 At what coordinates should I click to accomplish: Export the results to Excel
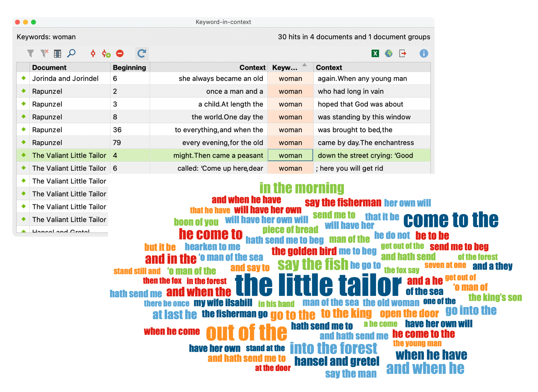[375, 53]
